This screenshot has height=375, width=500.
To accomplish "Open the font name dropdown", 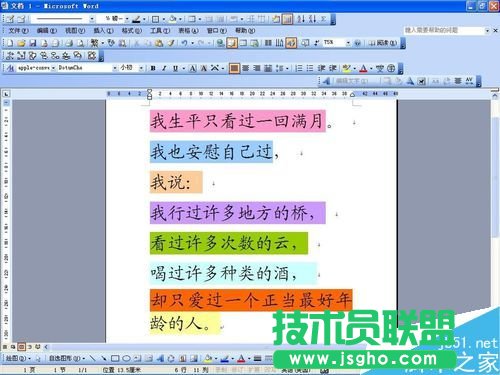I will tap(115, 68).
